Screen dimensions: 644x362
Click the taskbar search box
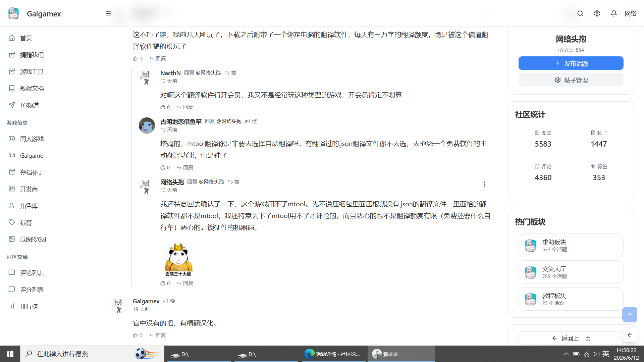click(x=92, y=354)
